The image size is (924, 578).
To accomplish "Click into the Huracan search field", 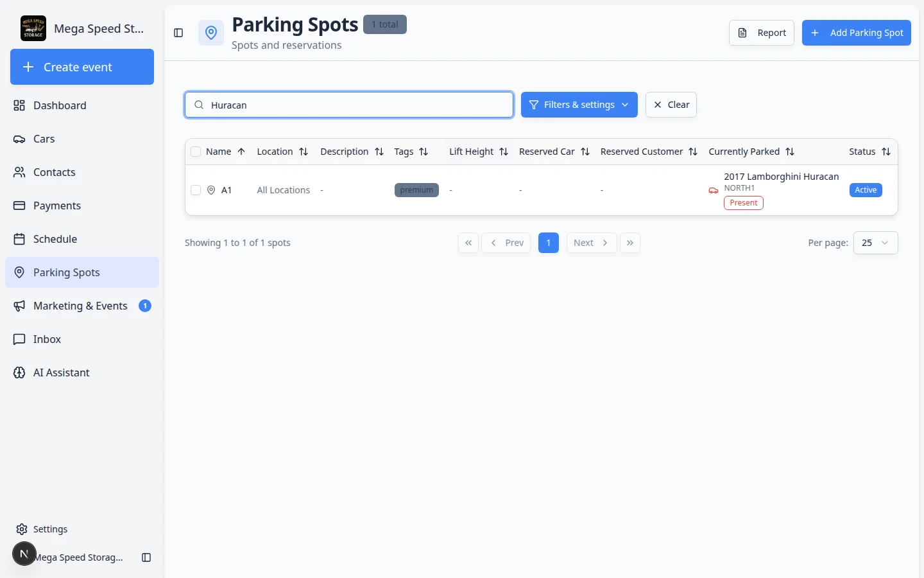I will point(349,105).
